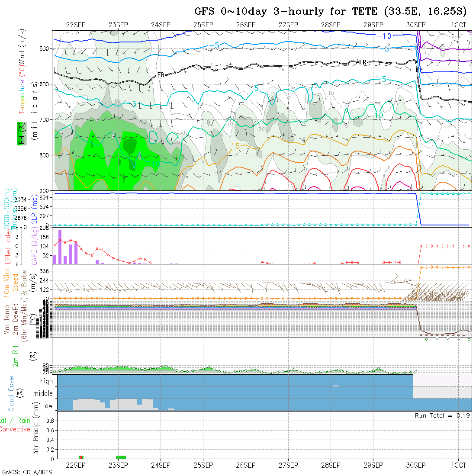Click the blue -10 temperature contour label

click(x=383, y=36)
